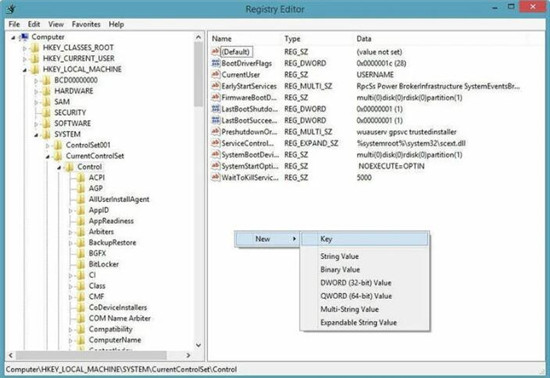Screen dimensions: 550x378
Task: Click the CurrentControlSet folder icon
Action: pos(58,156)
